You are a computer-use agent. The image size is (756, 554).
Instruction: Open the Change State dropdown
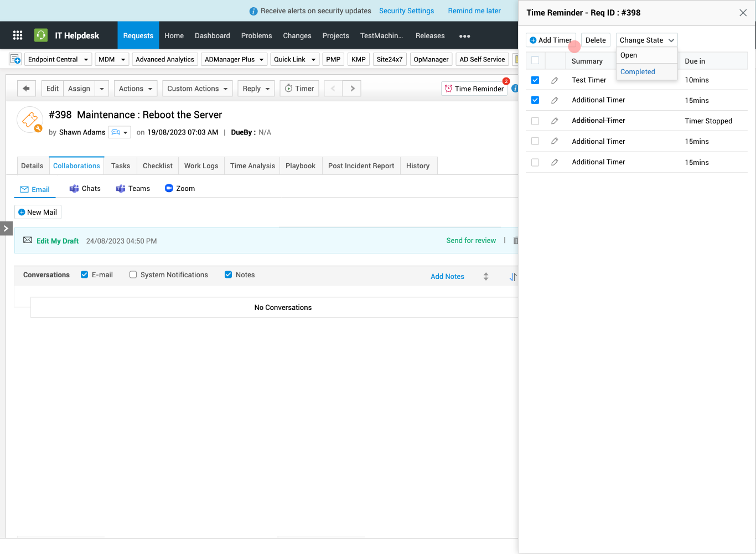click(646, 40)
